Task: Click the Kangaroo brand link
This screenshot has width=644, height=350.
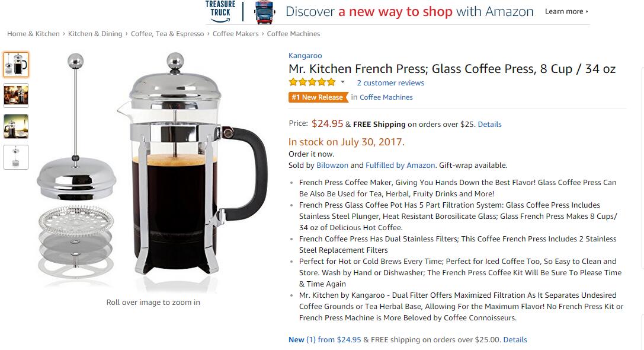Action: point(305,56)
